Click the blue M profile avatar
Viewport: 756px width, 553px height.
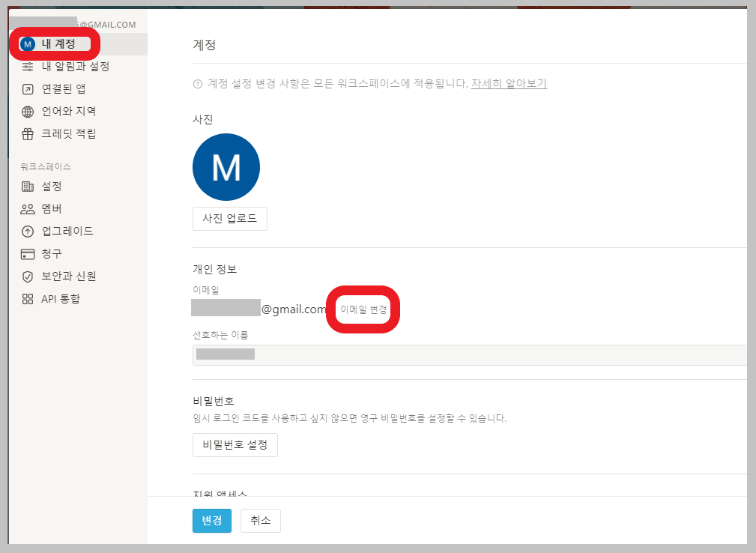coord(226,166)
